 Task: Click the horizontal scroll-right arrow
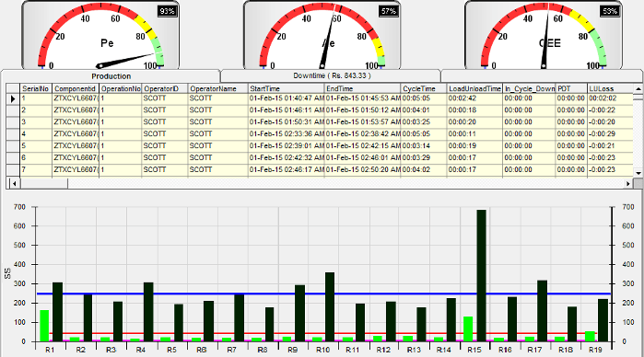coord(628,183)
